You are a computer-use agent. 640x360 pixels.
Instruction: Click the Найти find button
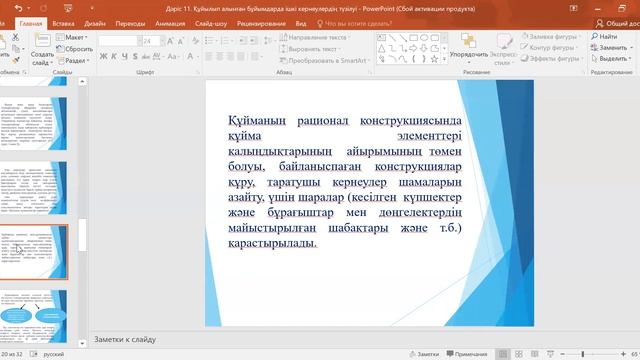[604, 37]
